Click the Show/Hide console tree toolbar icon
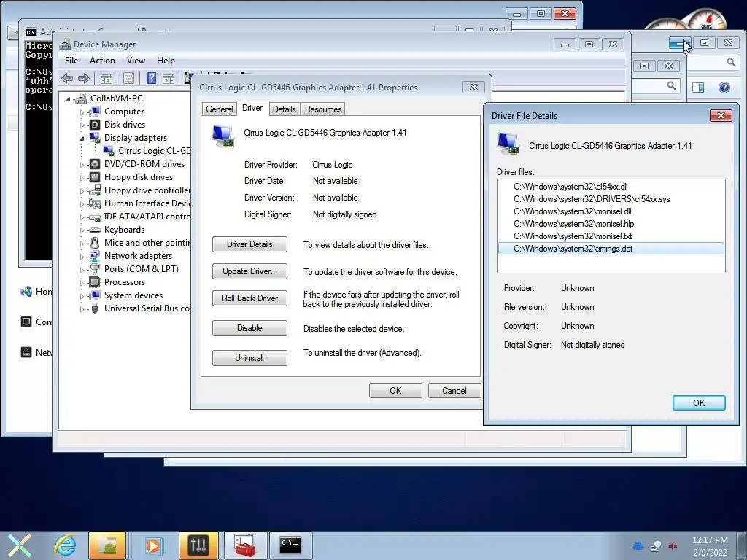Screen dimensions: 747x560 (107, 79)
